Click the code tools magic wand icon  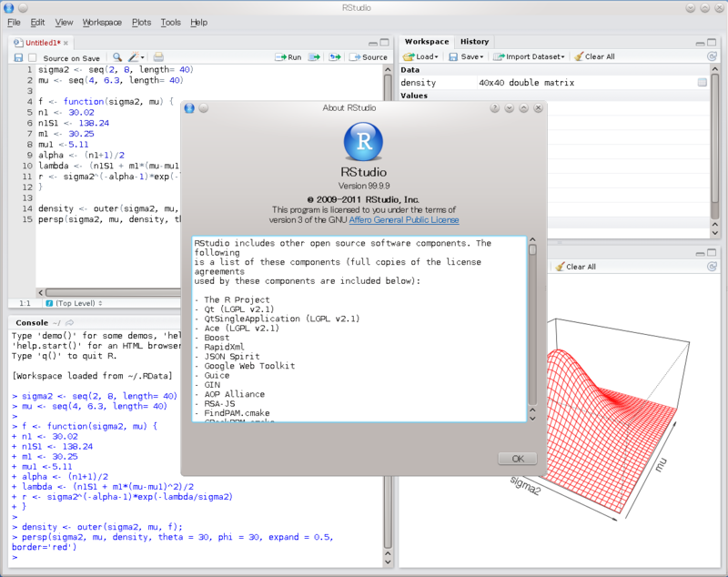[x=136, y=57]
